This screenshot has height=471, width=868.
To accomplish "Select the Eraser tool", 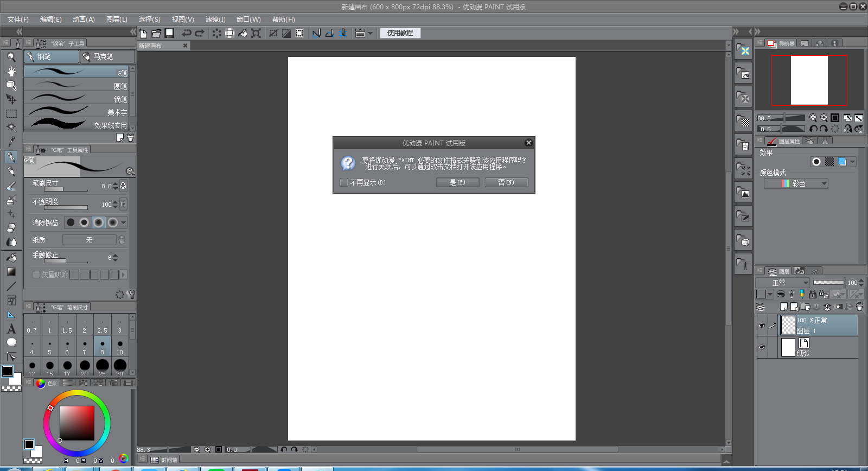I will (x=11, y=228).
